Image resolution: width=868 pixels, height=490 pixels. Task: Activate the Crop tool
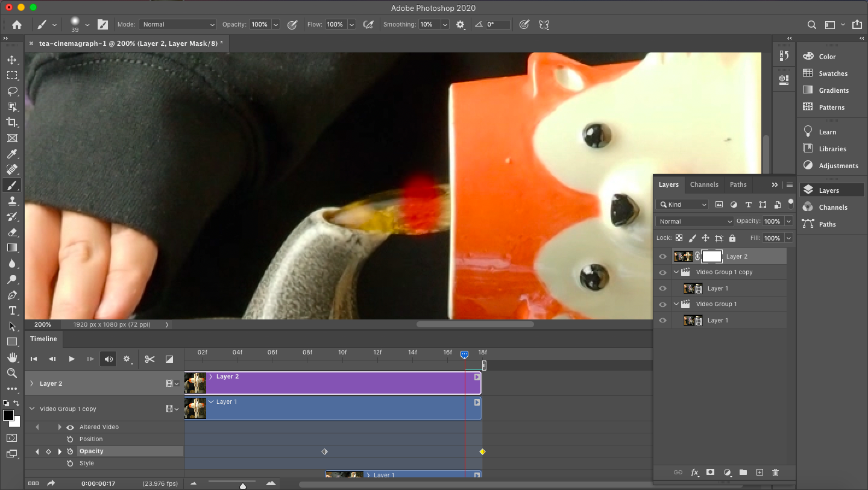[x=12, y=122]
